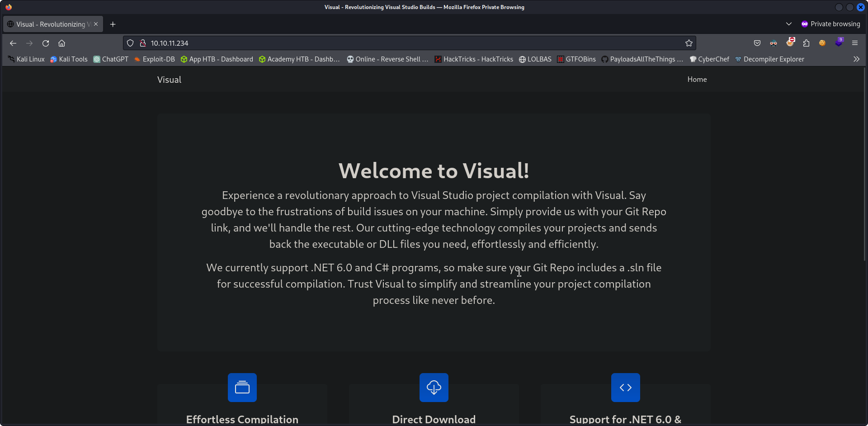
Task: Open the Exploit-DB bookmark
Action: (x=154, y=59)
